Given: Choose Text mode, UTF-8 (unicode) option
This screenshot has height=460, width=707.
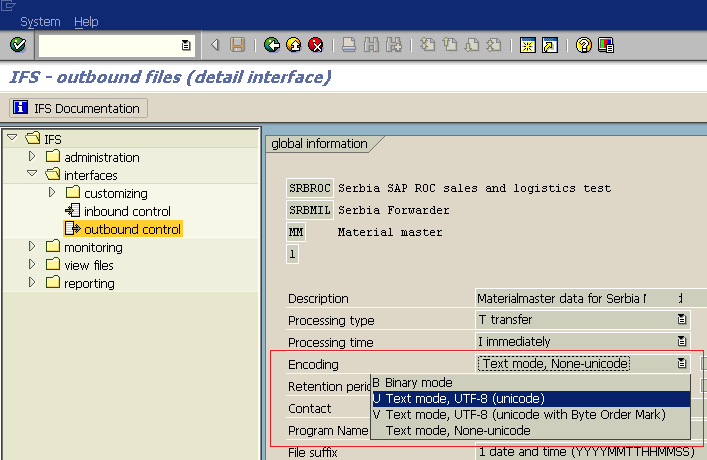Looking at the screenshot, I should coord(530,399).
